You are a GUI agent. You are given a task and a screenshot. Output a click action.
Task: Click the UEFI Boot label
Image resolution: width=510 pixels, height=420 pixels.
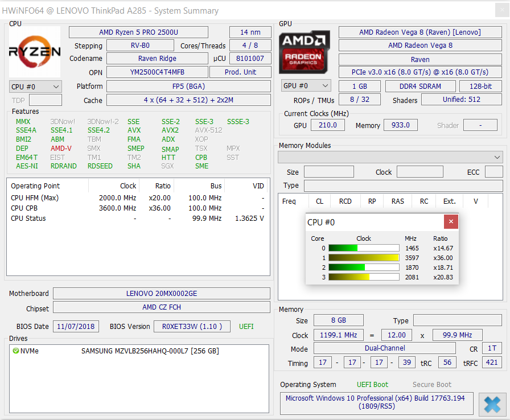click(x=372, y=385)
